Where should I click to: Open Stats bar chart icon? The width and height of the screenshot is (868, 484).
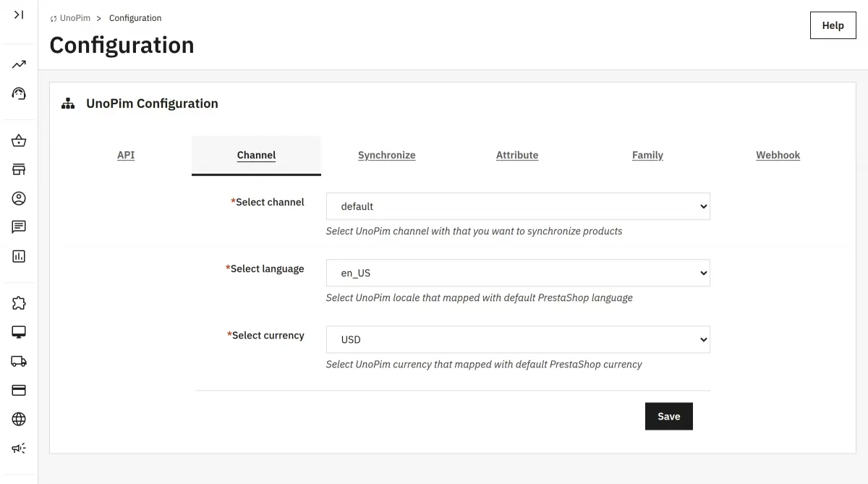tap(19, 256)
